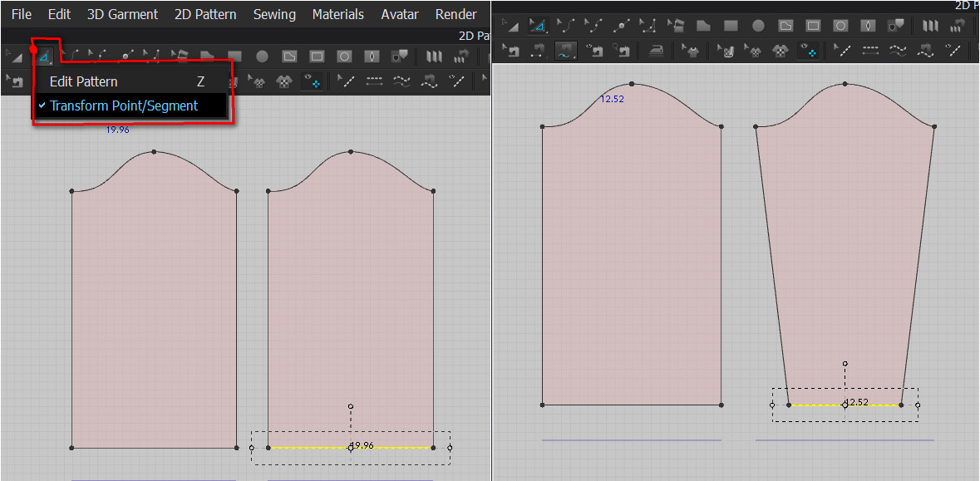Image resolution: width=980 pixels, height=481 pixels.
Task: Choose Internal Rectangle tool in left toolbar
Action: tap(317, 56)
